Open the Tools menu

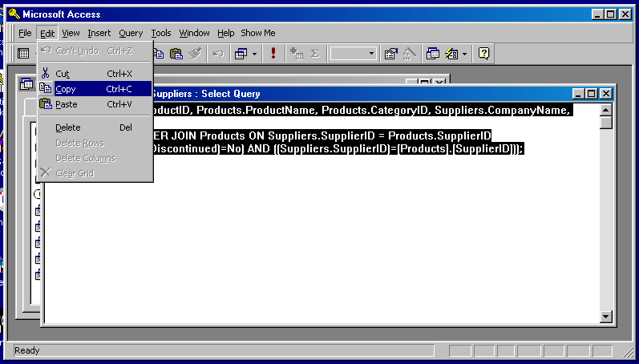point(161,33)
